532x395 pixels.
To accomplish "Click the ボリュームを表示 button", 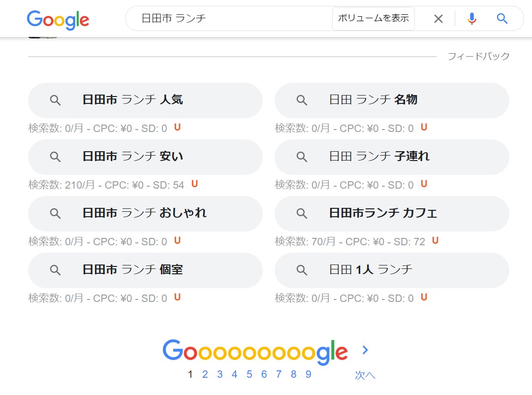I will 374,19.
